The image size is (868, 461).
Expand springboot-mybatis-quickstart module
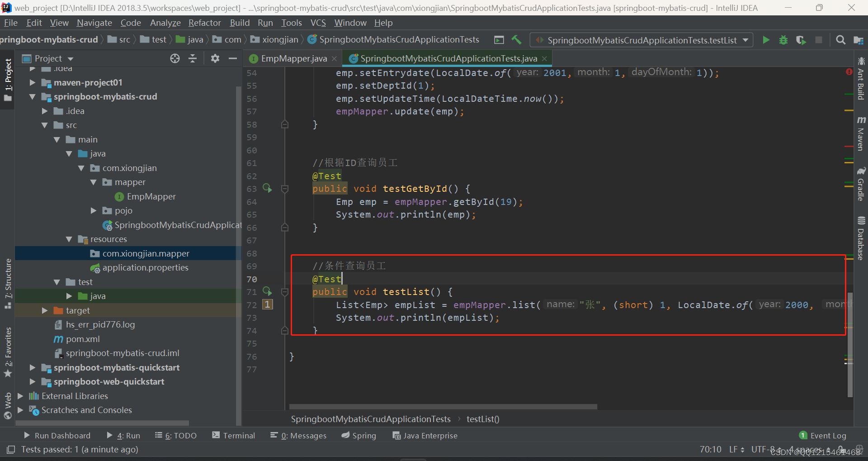32,367
